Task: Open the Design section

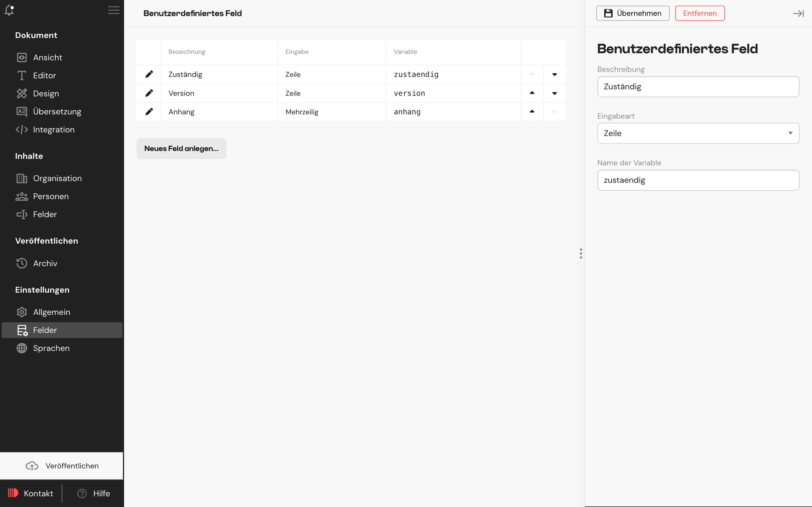Action: 46,93
